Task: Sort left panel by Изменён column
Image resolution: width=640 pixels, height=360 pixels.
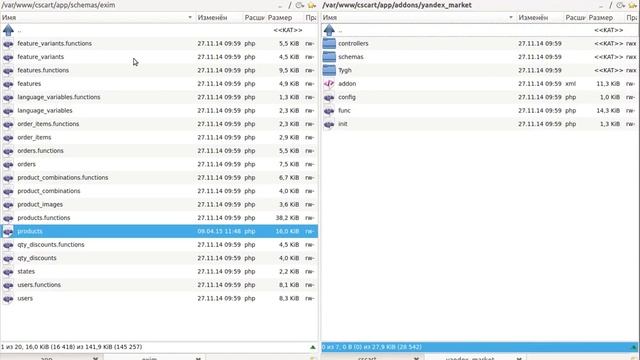Action: click(x=219, y=18)
